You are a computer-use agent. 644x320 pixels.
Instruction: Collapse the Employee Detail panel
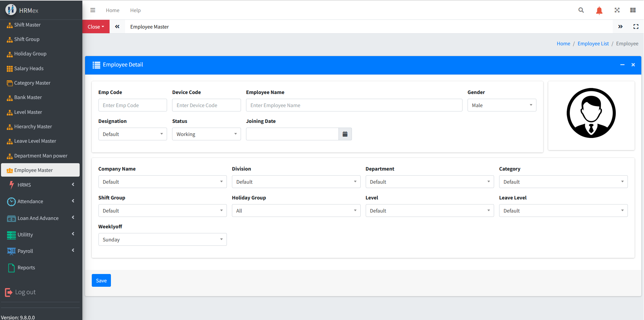coord(622,65)
